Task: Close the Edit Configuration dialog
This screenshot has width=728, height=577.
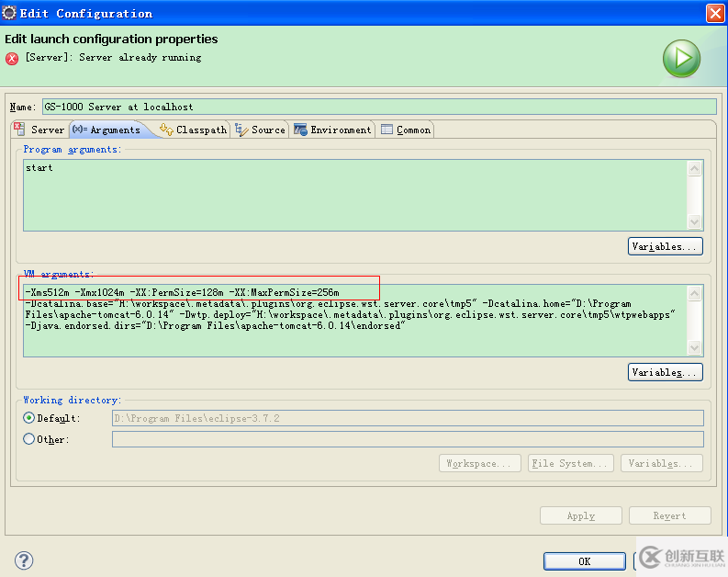Action: [x=715, y=13]
